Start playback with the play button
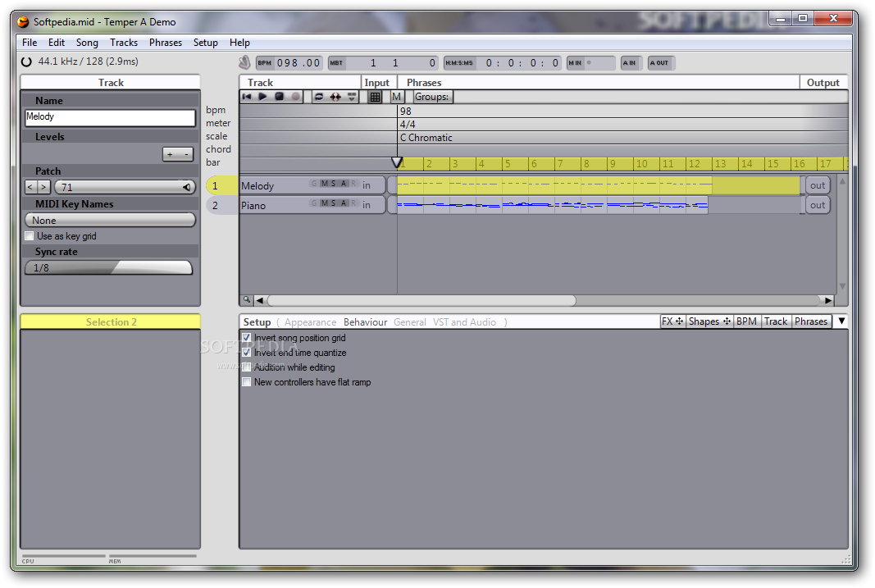Viewport: 875px width, 588px height. (x=263, y=97)
